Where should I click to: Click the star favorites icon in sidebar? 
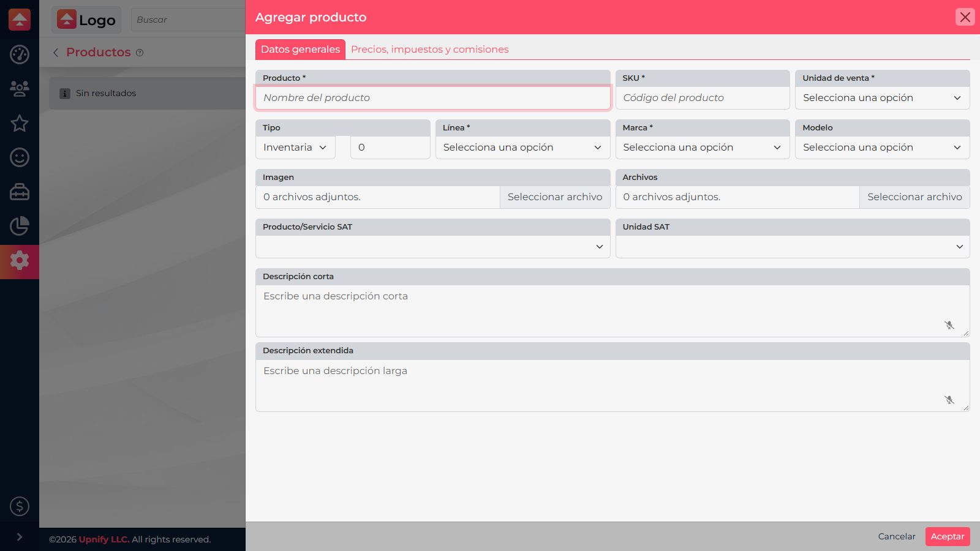tap(20, 123)
